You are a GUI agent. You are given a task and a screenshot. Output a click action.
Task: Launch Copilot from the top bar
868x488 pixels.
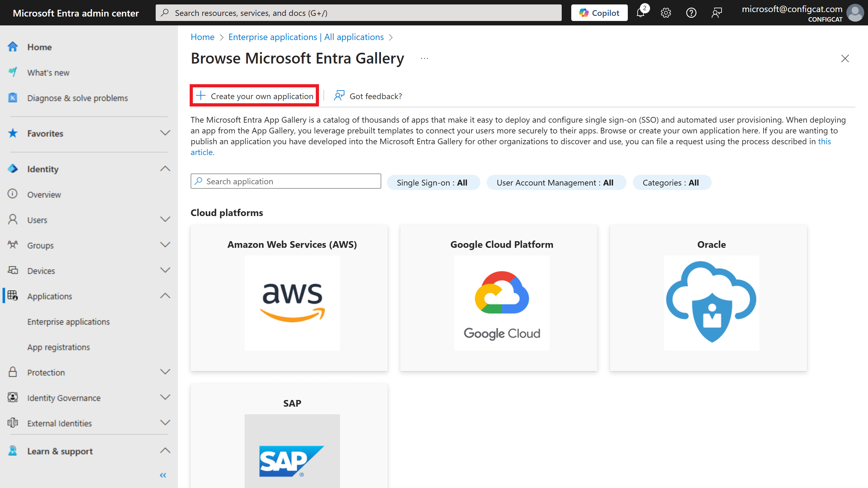[x=599, y=12]
